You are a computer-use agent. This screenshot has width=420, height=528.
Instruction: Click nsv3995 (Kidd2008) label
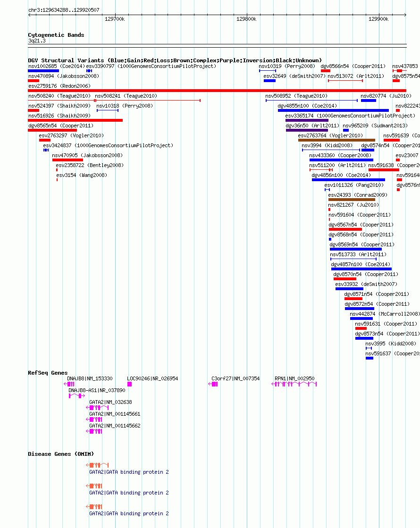tap(391, 344)
